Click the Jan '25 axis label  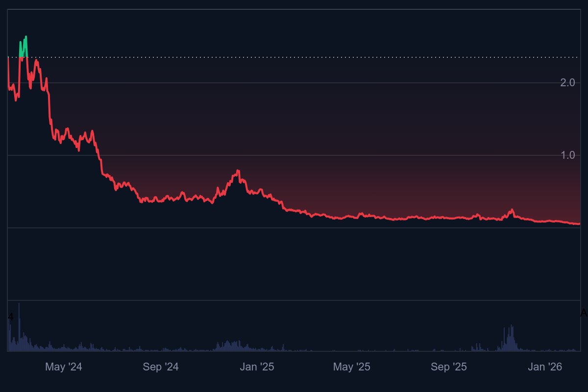(x=257, y=366)
